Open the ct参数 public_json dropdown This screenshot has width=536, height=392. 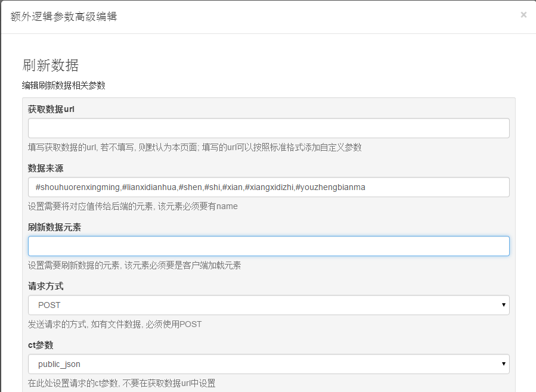click(x=269, y=364)
